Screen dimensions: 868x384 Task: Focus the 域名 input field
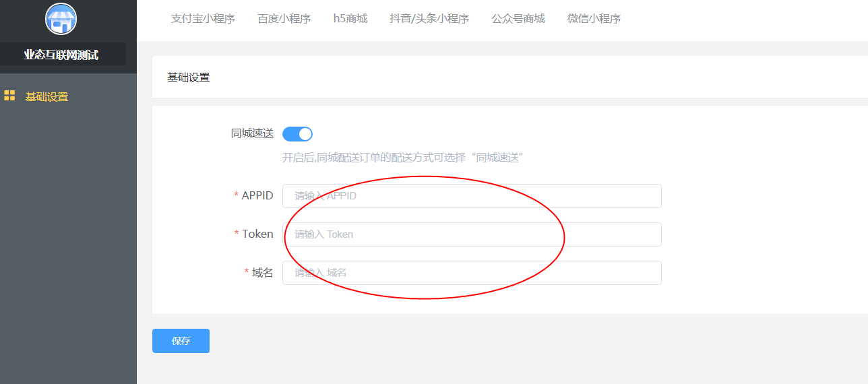[472, 273]
